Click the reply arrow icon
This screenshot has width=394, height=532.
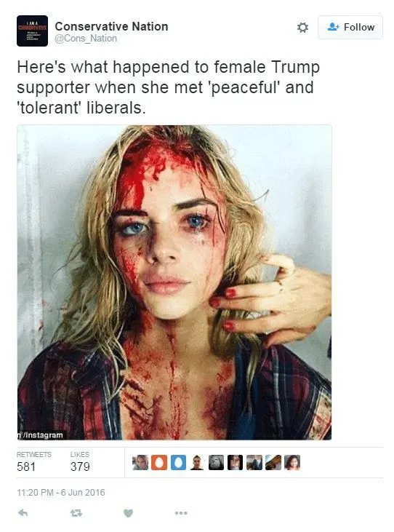(23, 512)
